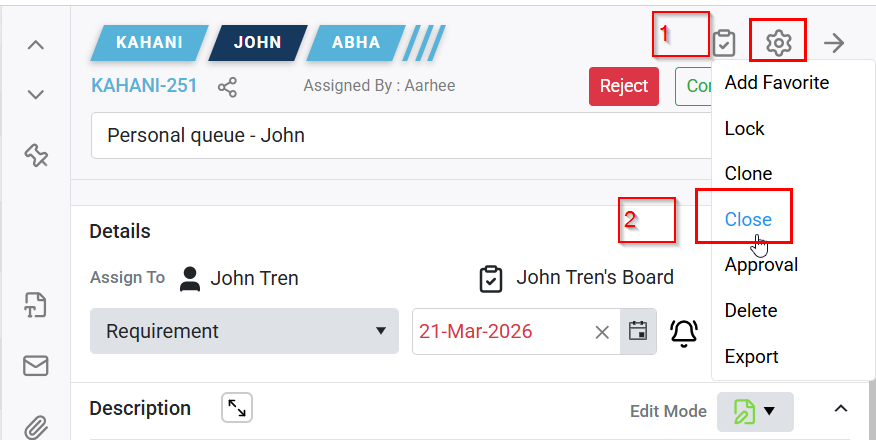Collapse the Description section
The image size is (876, 440).
coord(841,409)
